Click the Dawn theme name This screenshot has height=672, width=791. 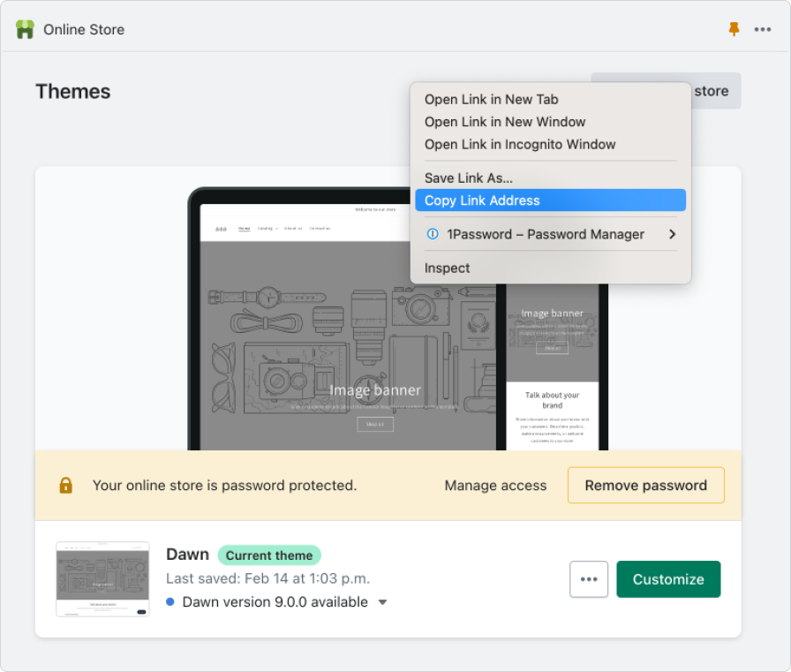(187, 554)
